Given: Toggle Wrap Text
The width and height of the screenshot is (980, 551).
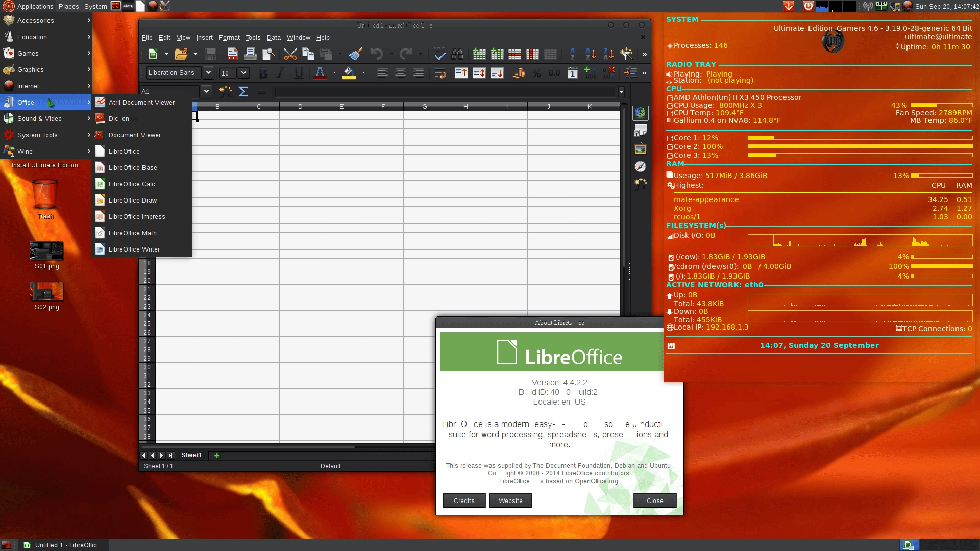Looking at the screenshot, I should tap(439, 73).
